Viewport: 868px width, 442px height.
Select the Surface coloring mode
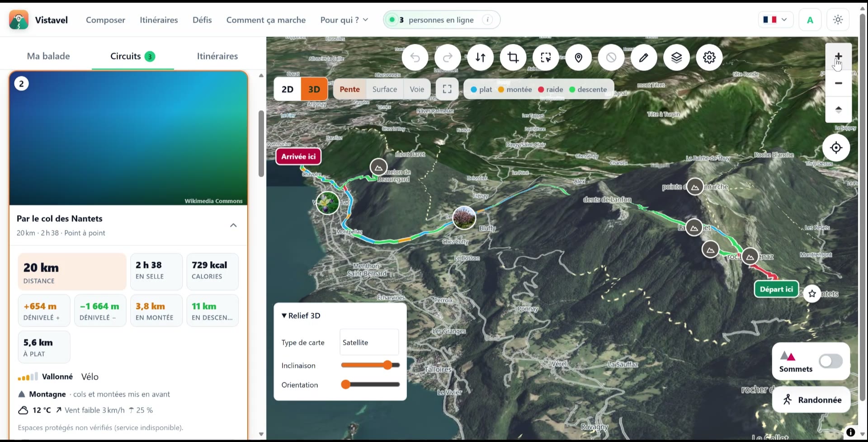(385, 89)
